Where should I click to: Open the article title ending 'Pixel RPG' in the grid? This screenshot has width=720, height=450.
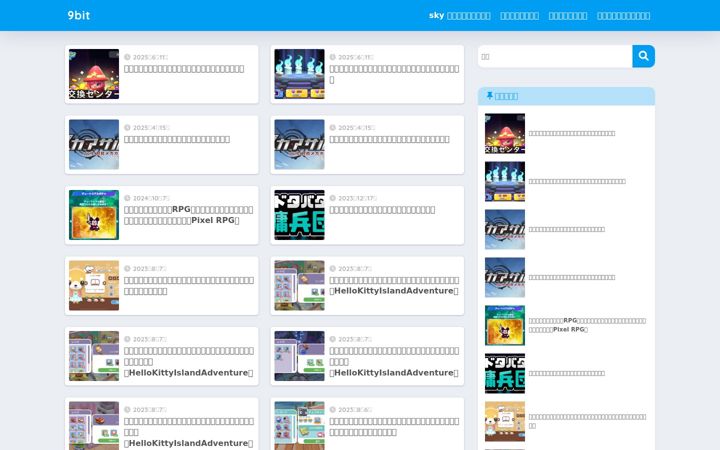pos(188,215)
